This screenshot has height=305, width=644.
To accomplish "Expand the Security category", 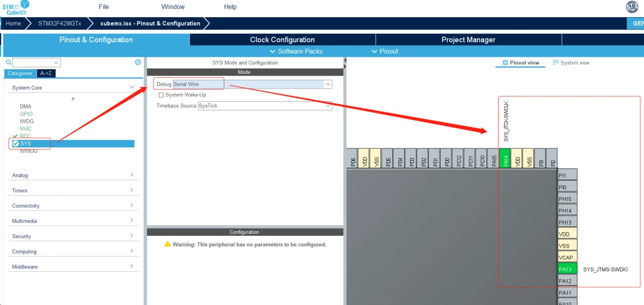I will point(131,236).
